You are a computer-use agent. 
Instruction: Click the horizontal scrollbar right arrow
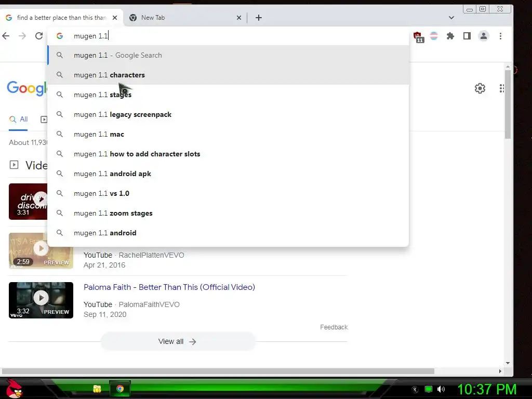500,371
